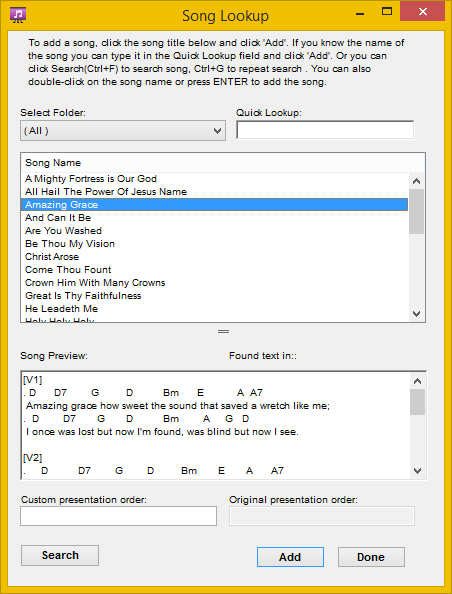Viewport: 452px width, 594px height.
Task: Click song list scroll up arrow
Action: (x=416, y=181)
